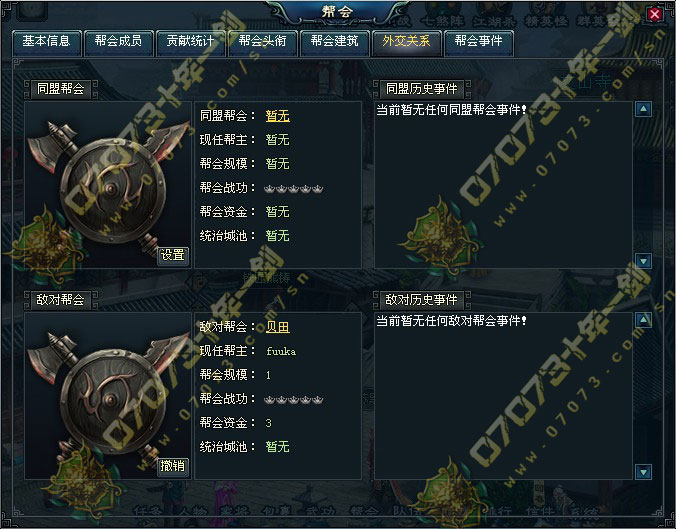Switch to the 帮会成员 tab

pyautogui.click(x=119, y=42)
